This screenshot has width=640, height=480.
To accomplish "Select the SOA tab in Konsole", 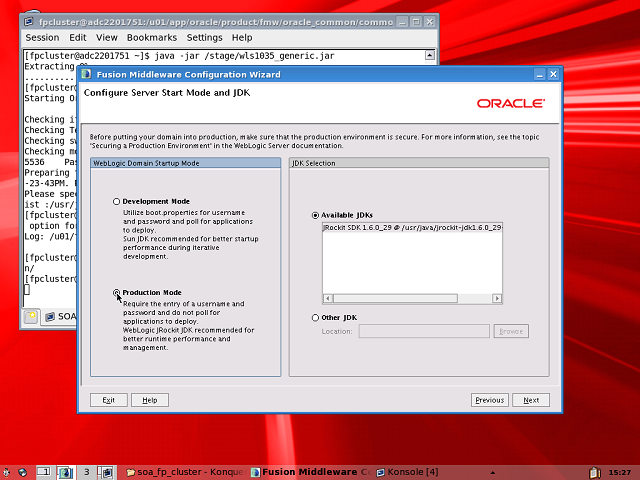I will point(60,317).
